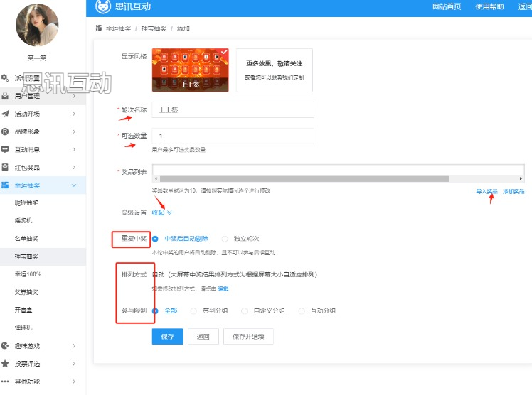Select 中奖后自动删除 radio option
Screen dimensions: 532x395
point(155,239)
